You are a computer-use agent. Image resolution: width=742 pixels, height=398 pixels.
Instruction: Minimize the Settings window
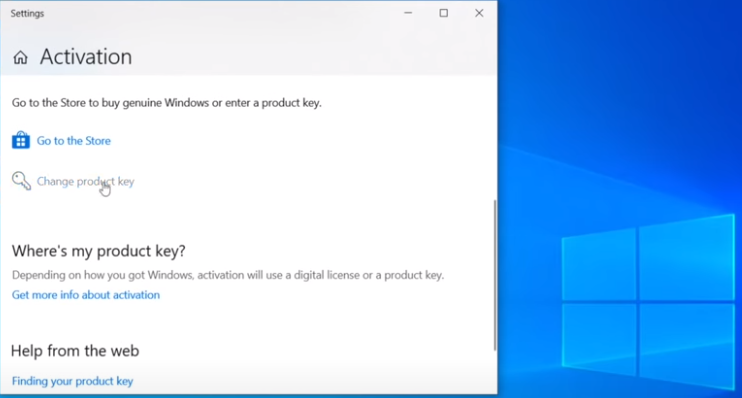pos(408,13)
